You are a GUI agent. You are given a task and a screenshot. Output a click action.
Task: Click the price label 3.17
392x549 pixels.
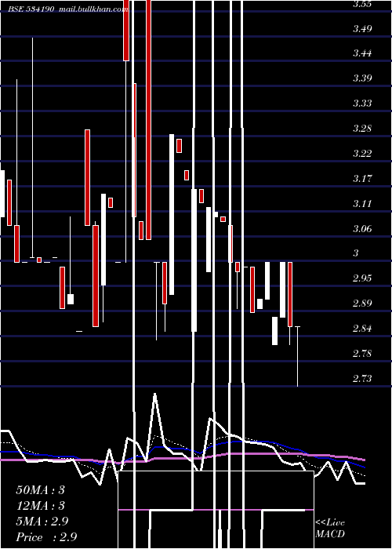pyautogui.click(x=362, y=179)
